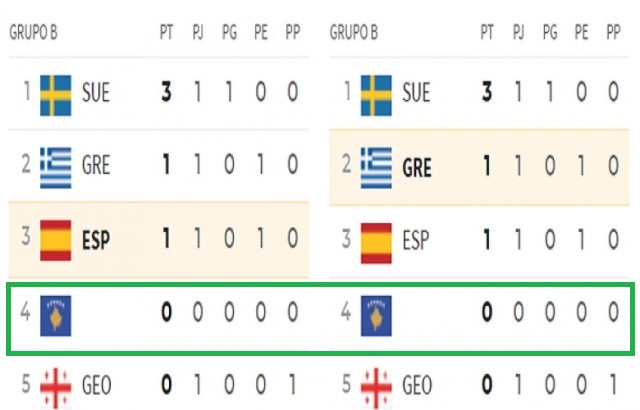
Task: Click GRUPO B heading of right table
Action: point(353,32)
